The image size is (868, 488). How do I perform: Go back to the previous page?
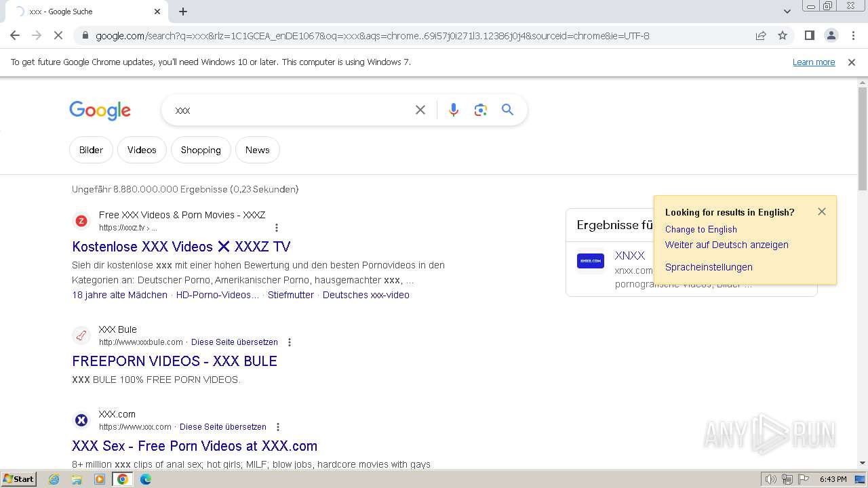point(15,35)
